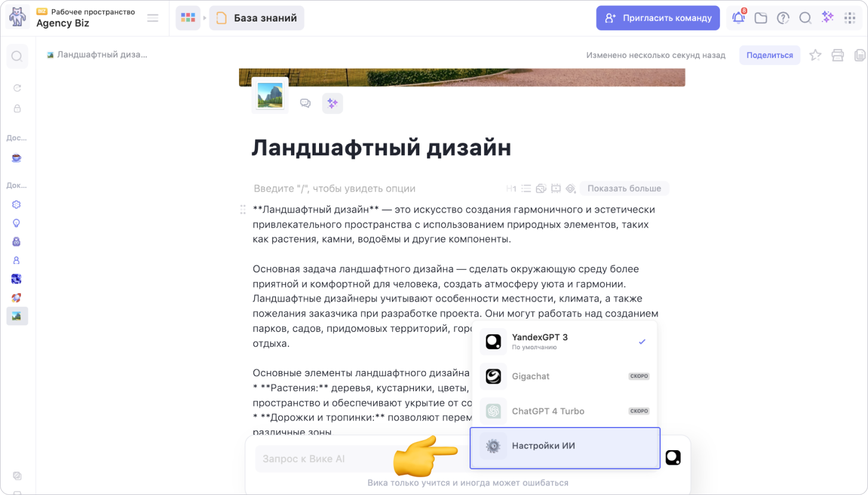Open the База знаний breadcrumb tab
This screenshot has height=495, width=868.
pos(256,18)
